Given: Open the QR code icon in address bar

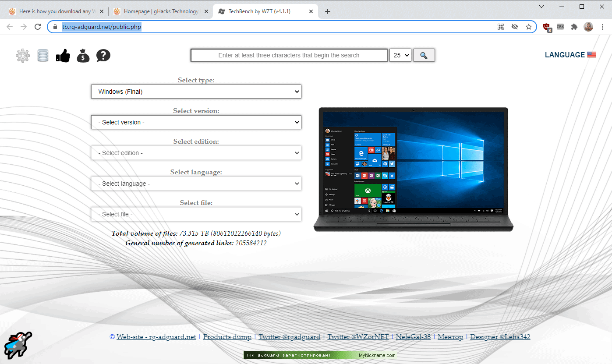Looking at the screenshot, I should 501,27.
